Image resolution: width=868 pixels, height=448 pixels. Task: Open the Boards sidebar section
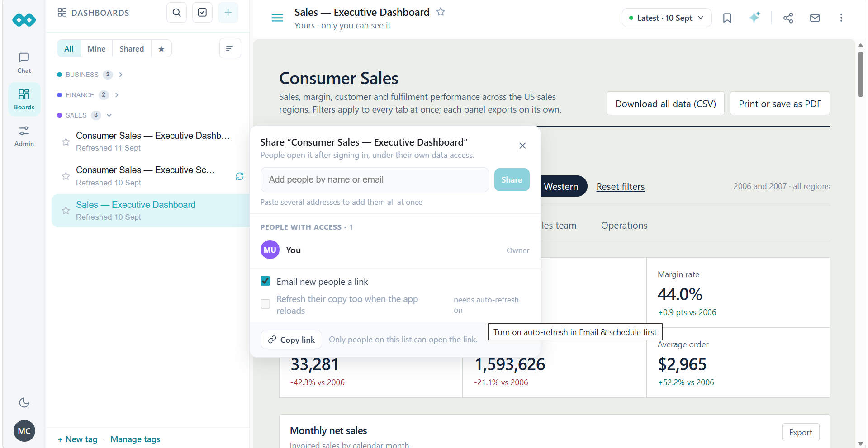click(x=24, y=99)
